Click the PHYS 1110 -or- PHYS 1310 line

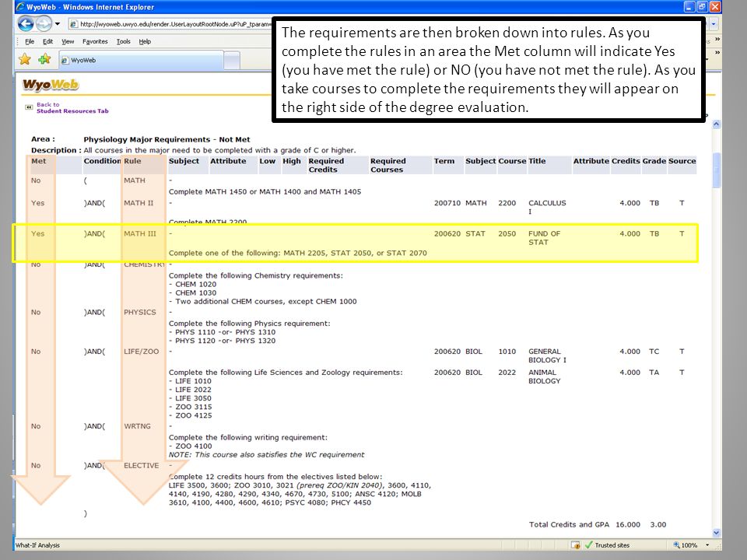(x=222, y=332)
